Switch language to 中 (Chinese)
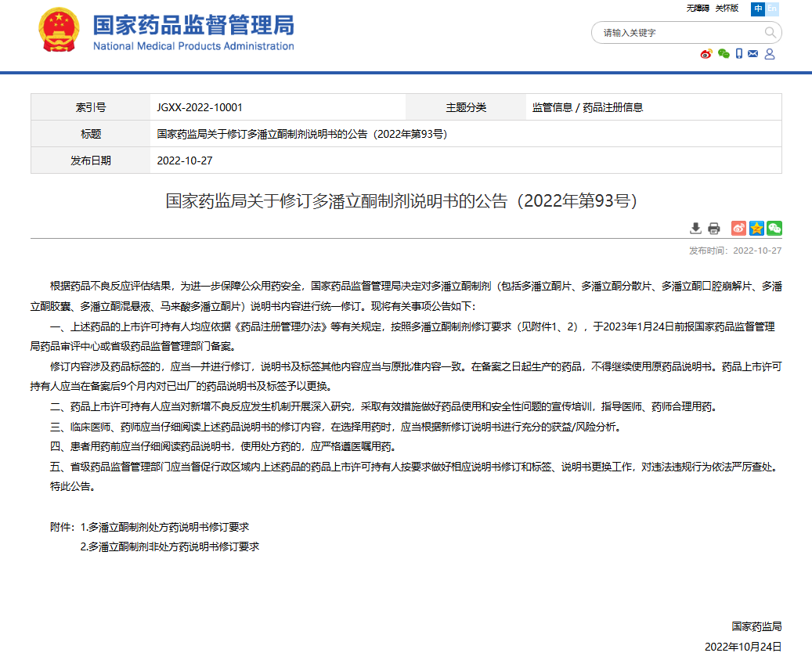The image size is (812, 660). coord(758,9)
